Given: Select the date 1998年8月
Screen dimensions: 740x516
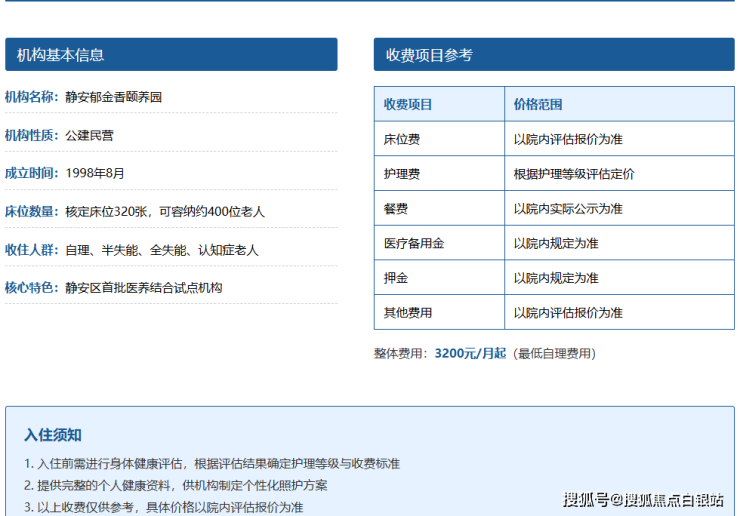Looking at the screenshot, I should [x=94, y=173].
